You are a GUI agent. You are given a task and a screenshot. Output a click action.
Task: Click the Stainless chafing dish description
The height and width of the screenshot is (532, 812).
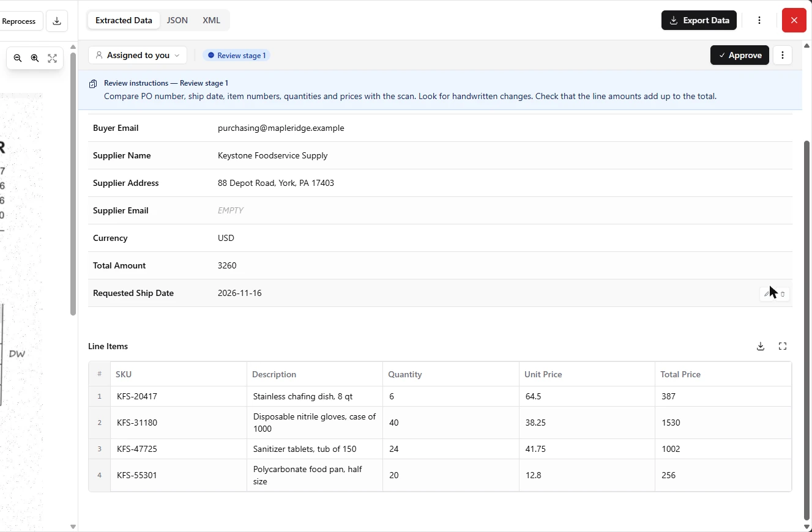click(x=315, y=396)
